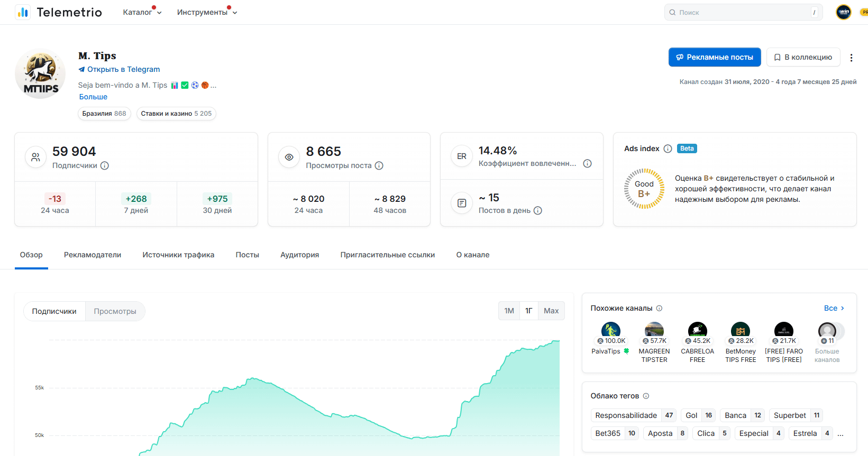Viewport: 868px width, 456px height.
Task: Click the Telemetrio logo icon
Action: point(23,12)
